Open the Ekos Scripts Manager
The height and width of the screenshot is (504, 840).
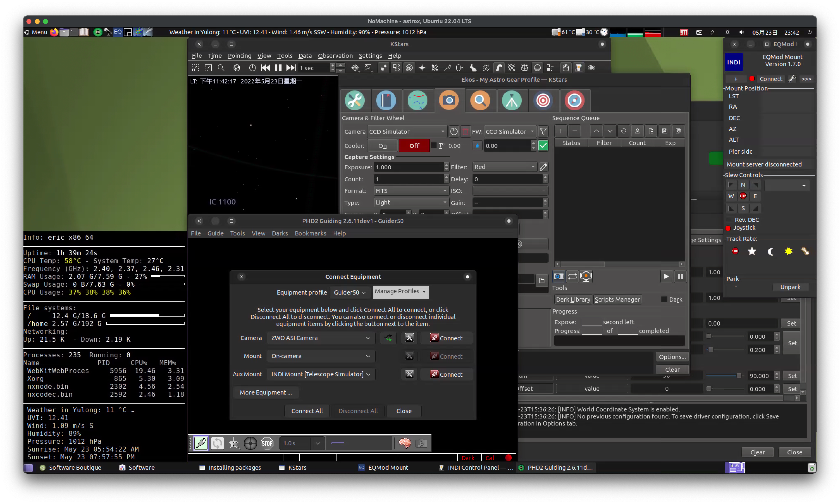pyautogui.click(x=617, y=300)
